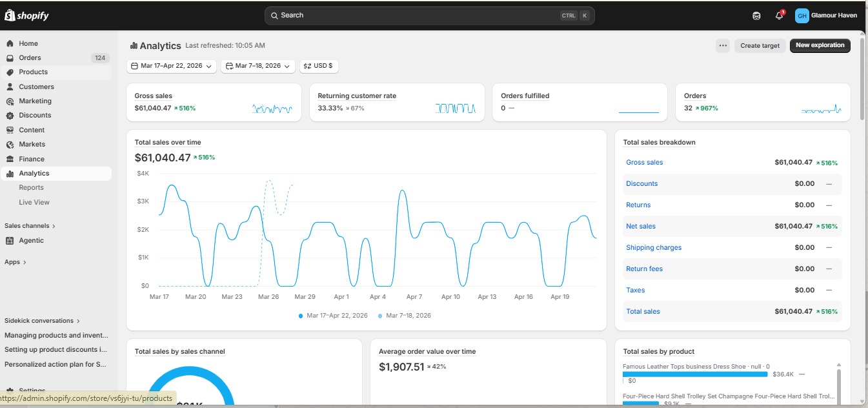Open the Shipping charges link

654,248
